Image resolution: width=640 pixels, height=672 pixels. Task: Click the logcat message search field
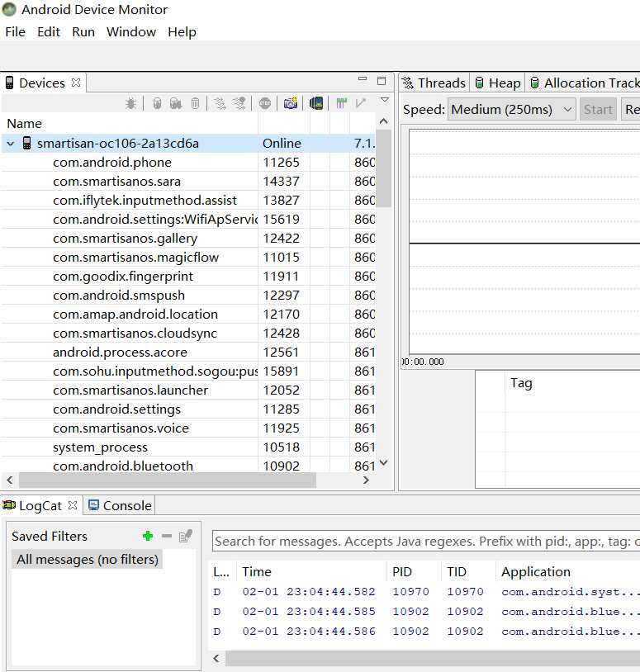[x=425, y=542]
